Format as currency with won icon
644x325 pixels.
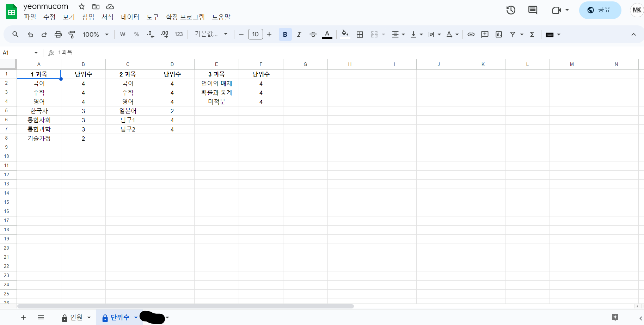tap(123, 34)
